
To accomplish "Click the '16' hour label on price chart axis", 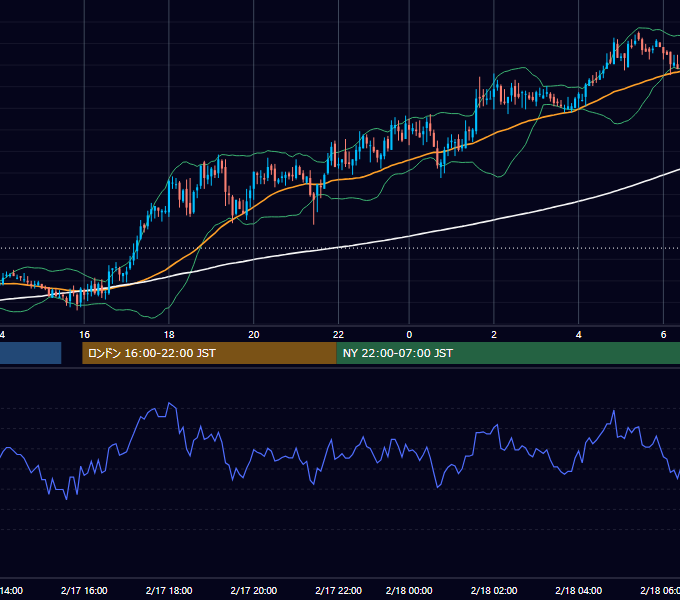I will click(x=84, y=335).
